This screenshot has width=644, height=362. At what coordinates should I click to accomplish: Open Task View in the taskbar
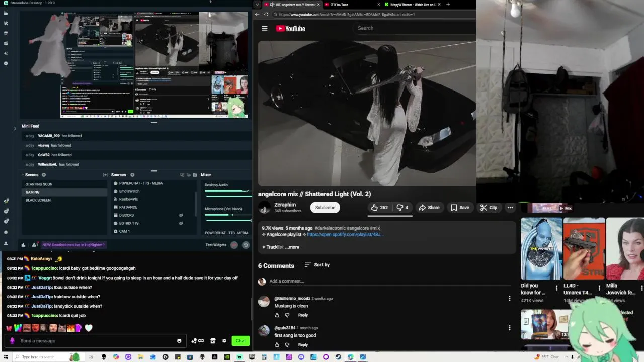tap(91, 357)
